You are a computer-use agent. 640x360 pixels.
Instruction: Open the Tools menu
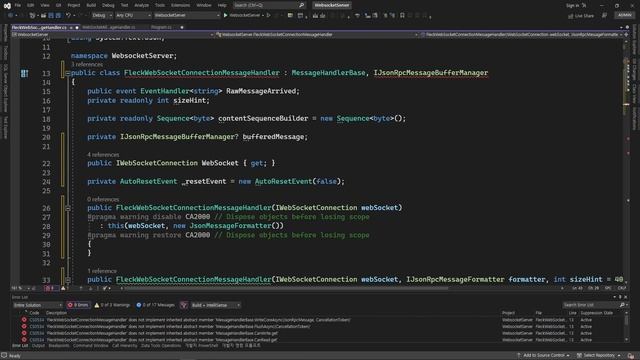click(x=160, y=5)
